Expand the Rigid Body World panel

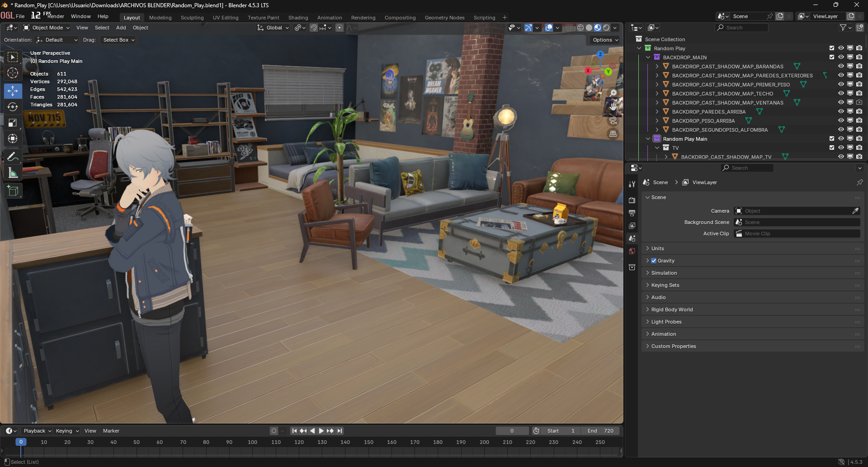pyautogui.click(x=672, y=310)
